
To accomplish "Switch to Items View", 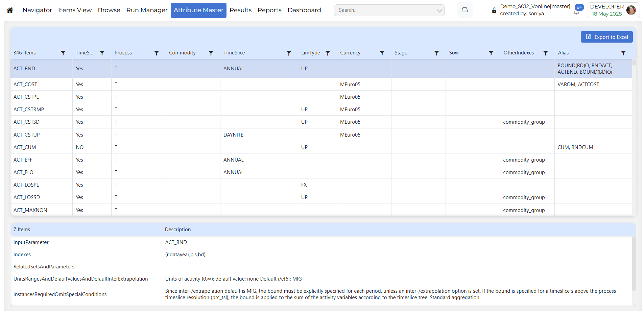I will coord(75,10).
